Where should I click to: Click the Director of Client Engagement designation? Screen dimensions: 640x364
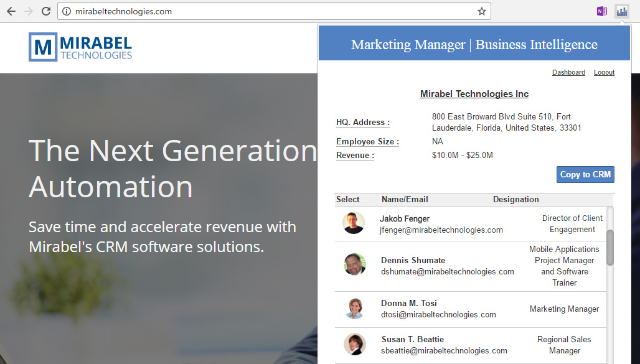572,223
